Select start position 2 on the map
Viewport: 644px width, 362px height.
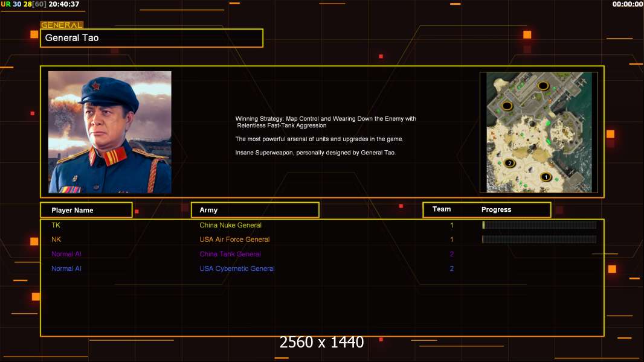tap(510, 163)
